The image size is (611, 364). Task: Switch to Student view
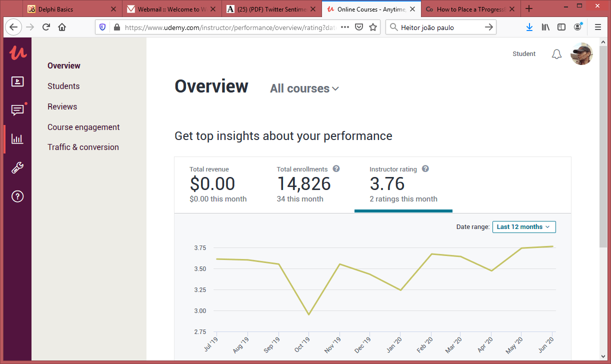click(x=524, y=54)
